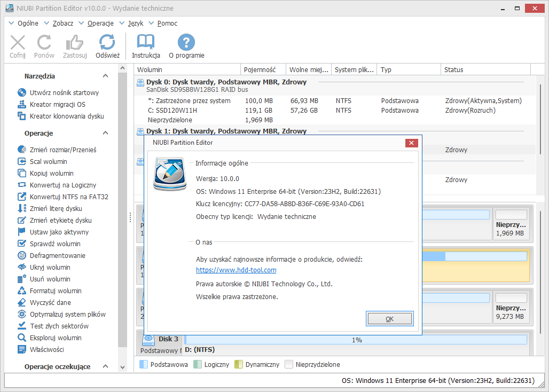
Task: Select the C: SSD120W11H volume row
Action: click(x=335, y=110)
